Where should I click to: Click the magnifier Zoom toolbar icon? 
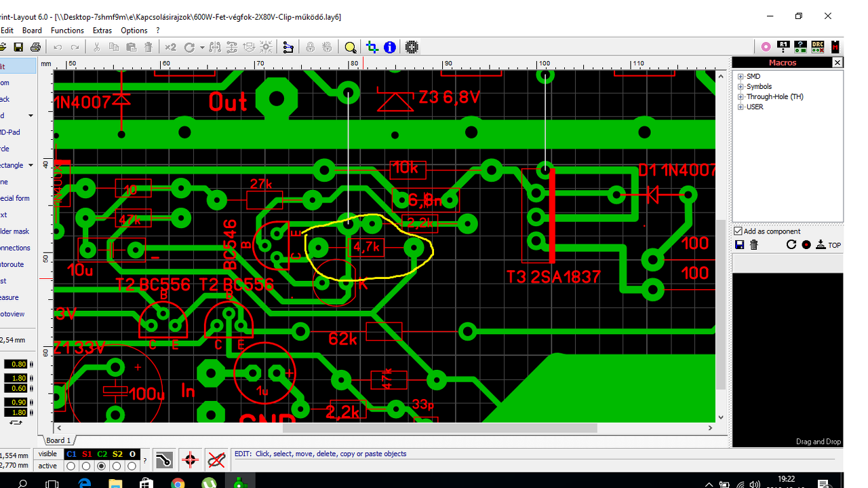350,48
